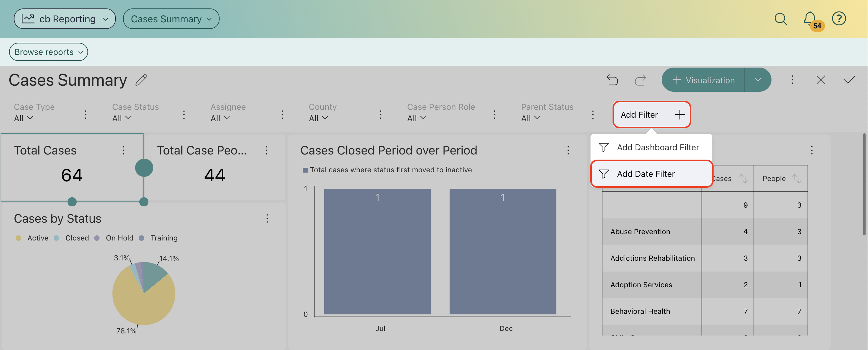Choose Add Dashboard Filter menu option
Screen dimensions: 868x350
pos(657,147)
